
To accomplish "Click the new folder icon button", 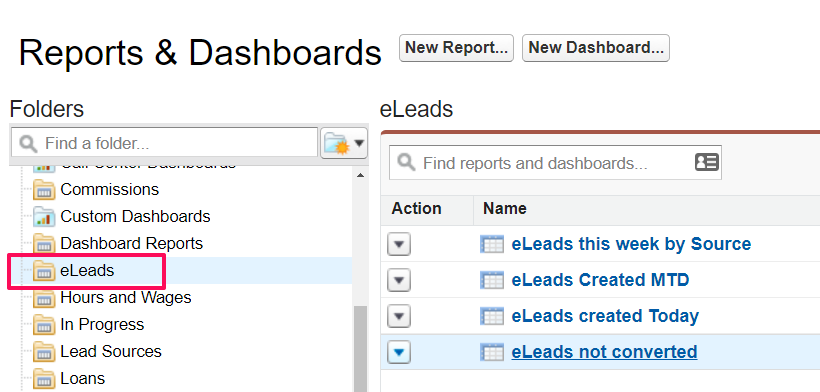I will coord(344,143).
